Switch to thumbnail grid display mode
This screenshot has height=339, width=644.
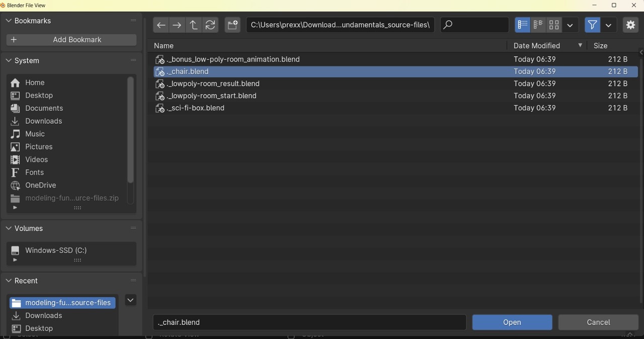(554, 25)
